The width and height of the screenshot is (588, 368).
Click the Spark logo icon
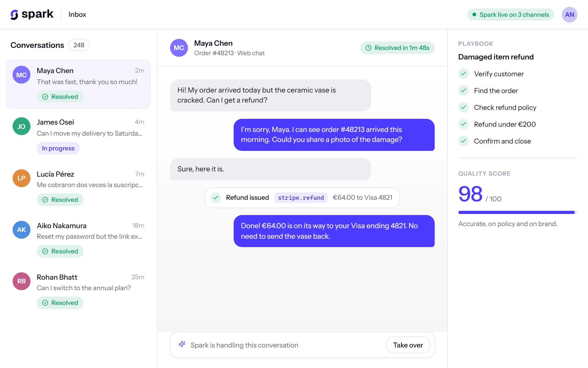click(x=14, y=15)
